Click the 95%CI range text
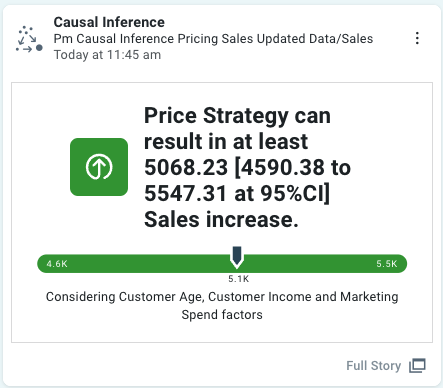Image resolution: width=443 pixels, height=388 pixels. tap(282, 193)
